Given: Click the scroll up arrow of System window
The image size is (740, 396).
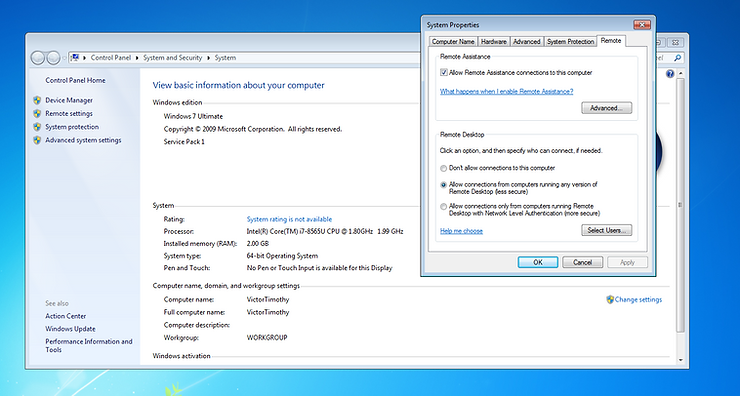Looking at the screenshot, I should (681, 74).
